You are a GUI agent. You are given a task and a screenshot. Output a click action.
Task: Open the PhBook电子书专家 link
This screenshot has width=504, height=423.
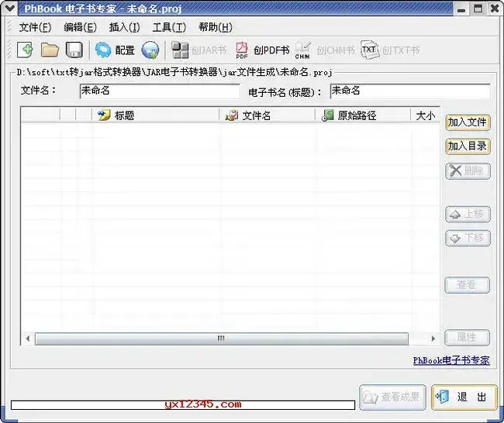tap(451, 360)
